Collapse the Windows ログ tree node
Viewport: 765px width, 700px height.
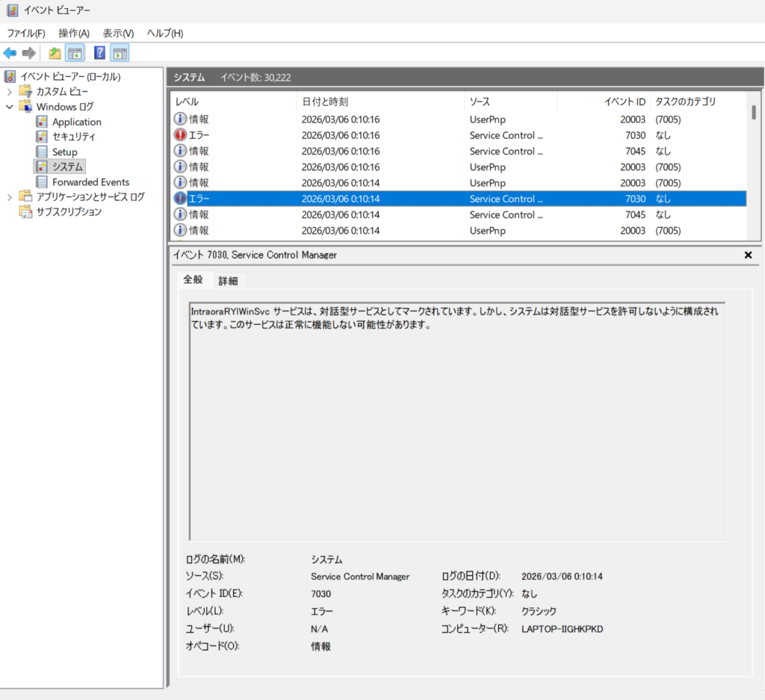(10, 107)
